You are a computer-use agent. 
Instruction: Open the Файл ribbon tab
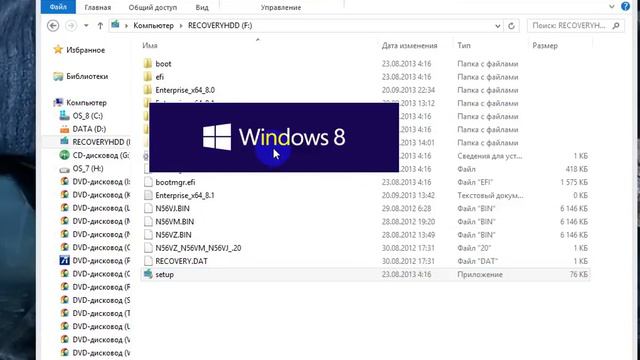click(x=58, y=7)
